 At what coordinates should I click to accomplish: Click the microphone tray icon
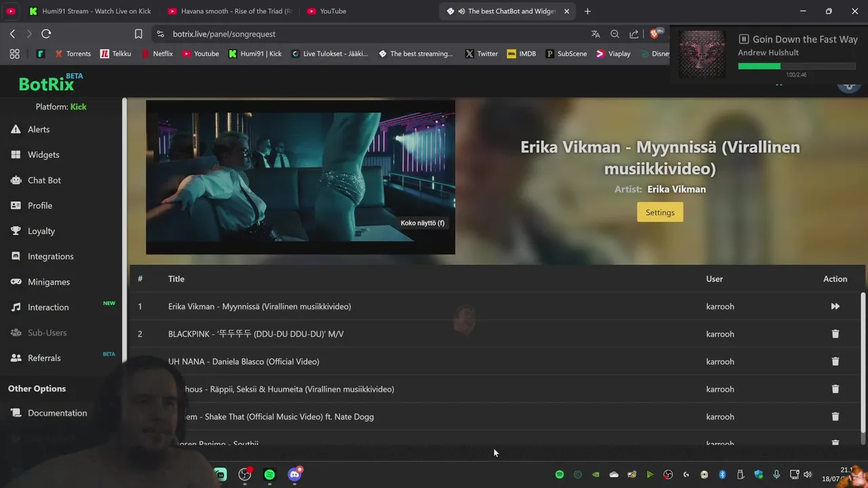[x=776, y=474]
